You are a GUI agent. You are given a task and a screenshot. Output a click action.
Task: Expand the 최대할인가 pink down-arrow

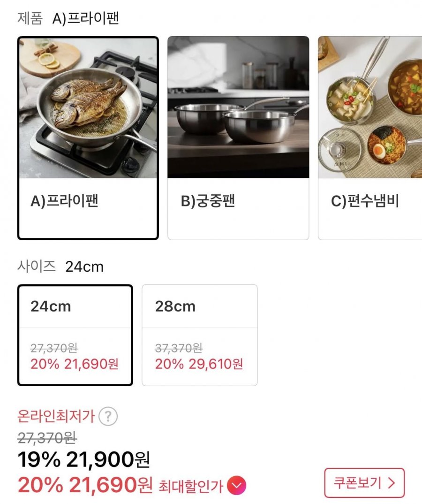click(x=236, y=486)
